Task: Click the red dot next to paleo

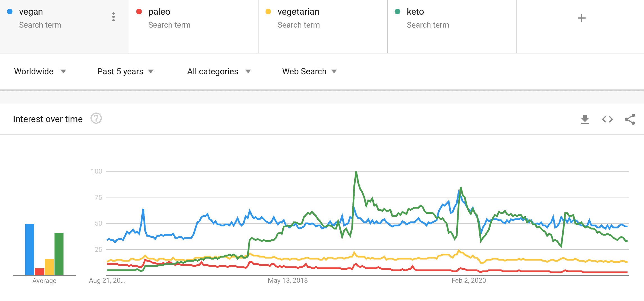Action: point(139,12)
